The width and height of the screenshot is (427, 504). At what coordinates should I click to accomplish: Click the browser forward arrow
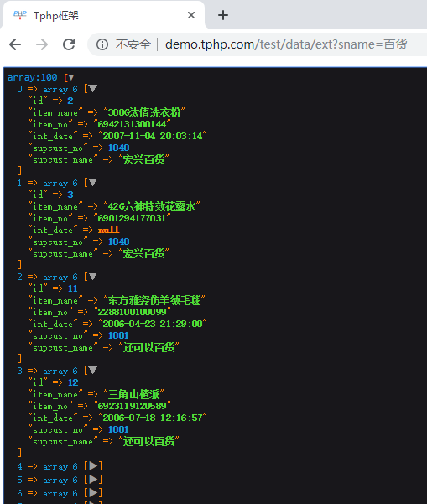click(42, 44)
